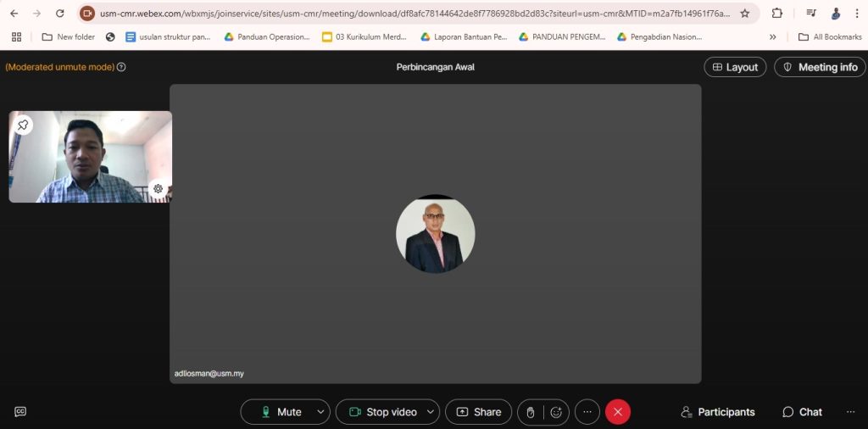
Task: Stop video camera
Action: tap(383, 412)
